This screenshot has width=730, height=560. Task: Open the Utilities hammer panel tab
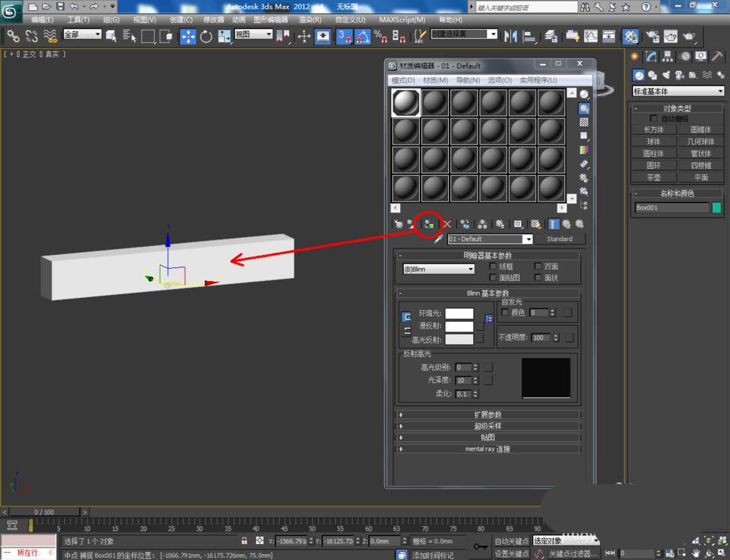(x=717, y=57)
